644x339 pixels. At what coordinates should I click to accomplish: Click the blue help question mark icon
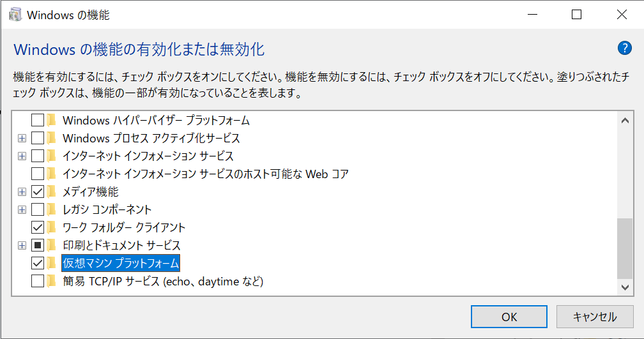coord(624,48)
